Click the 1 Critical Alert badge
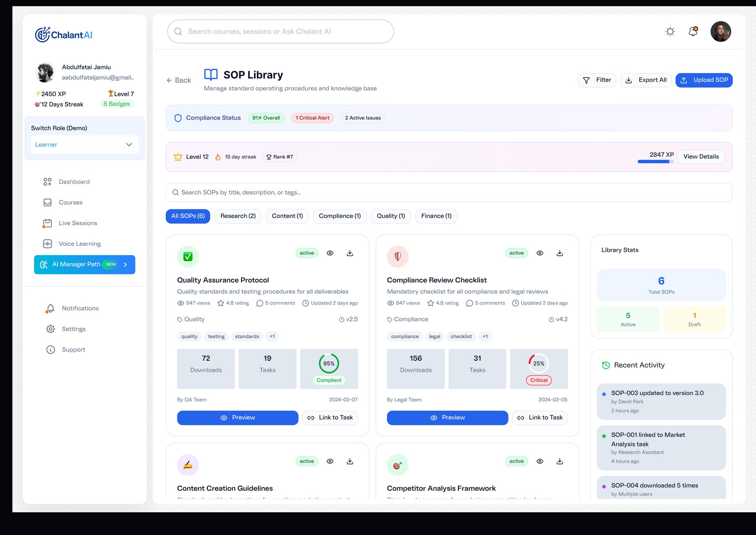Viewport: 756px width, 535px height. 312,118
